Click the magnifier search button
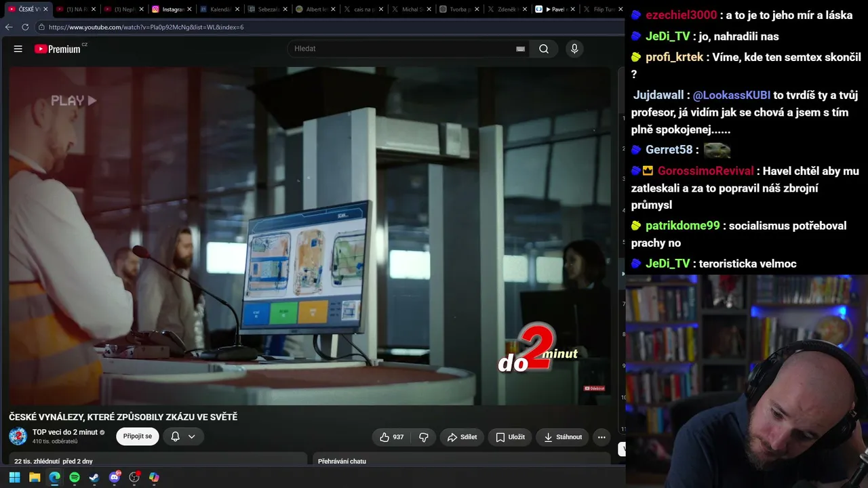The image size is (868, 488). 544,49
